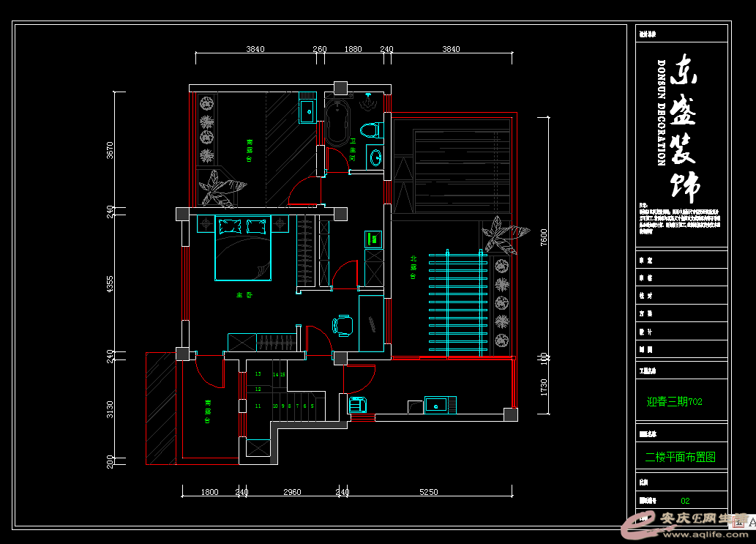Screen dimensions: 756x544
Task: Select the 二楼平面布置图 drawing title
Action: pyautogui.click(x=680, y=457)
